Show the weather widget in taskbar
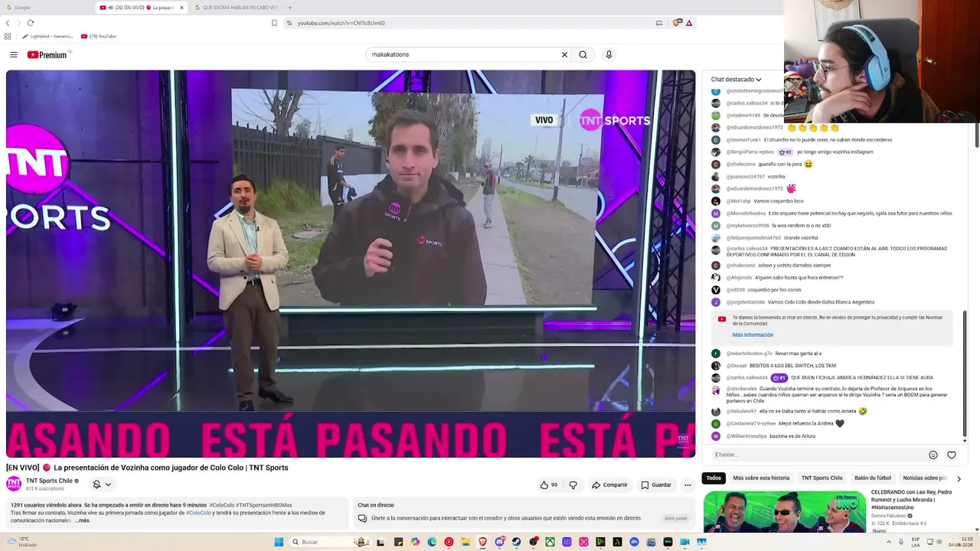Image resolution: width=980 pixels, height=551 pixels. [x=23, y=542]
